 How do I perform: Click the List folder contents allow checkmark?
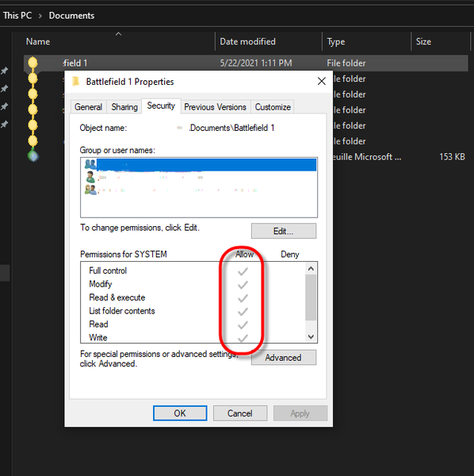coord(243,311)
